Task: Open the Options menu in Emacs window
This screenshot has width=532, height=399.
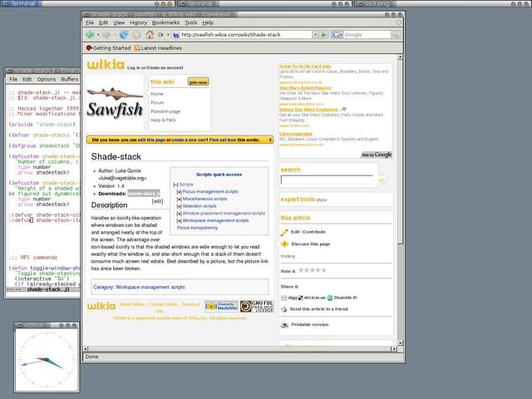Action: click(x=47, y=79)
